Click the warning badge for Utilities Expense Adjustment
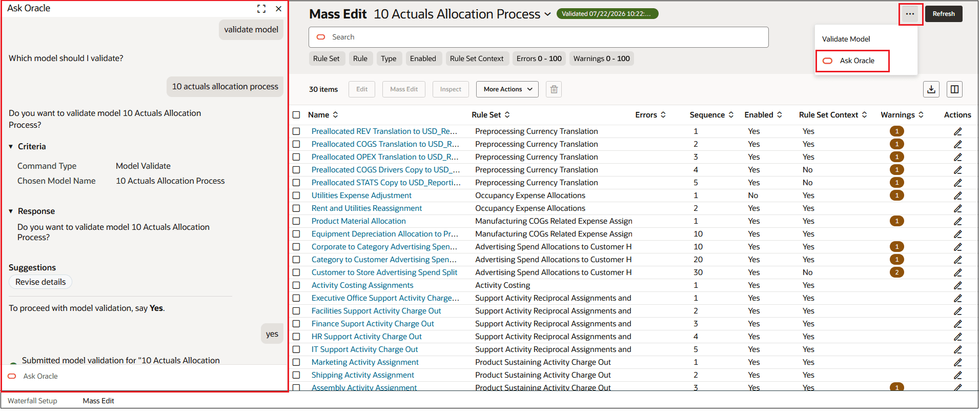Viewport: 980px width, 411px height. (x=896, y=195)
